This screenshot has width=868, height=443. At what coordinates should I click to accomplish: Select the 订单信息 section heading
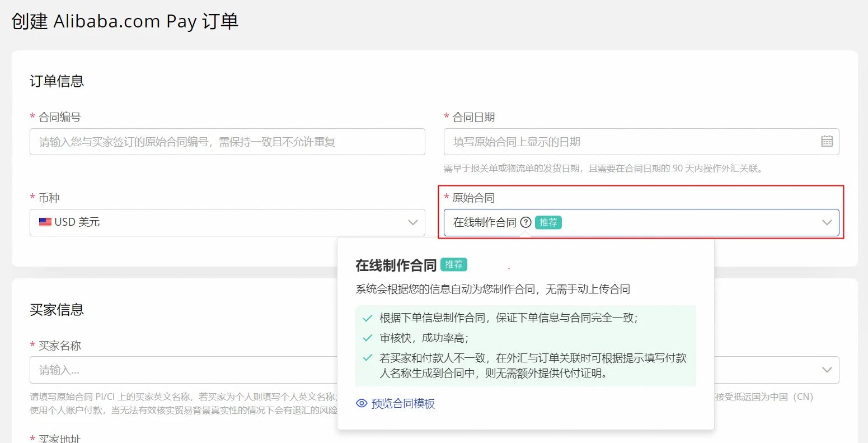(x=57, y=81)
